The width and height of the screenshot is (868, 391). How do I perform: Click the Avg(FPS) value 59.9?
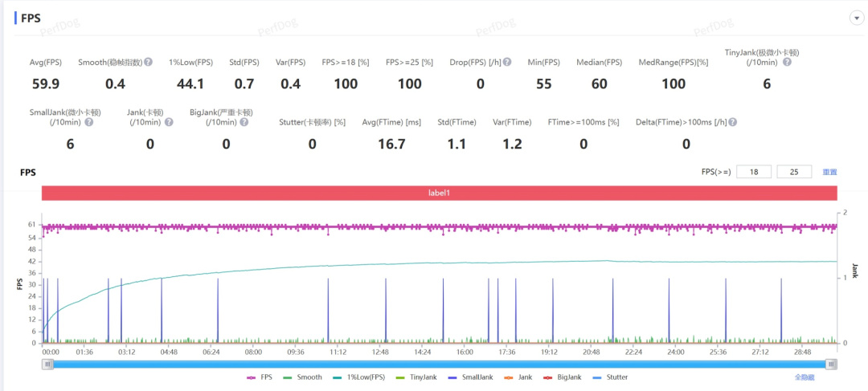(45, 84)
